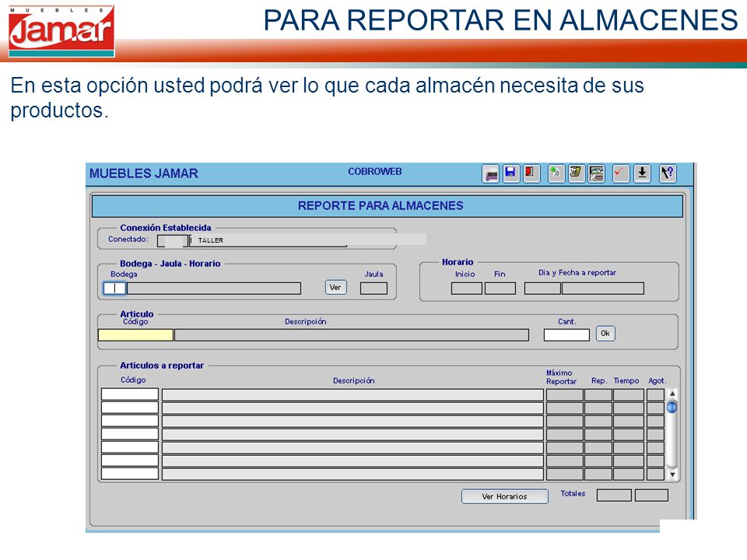Click the first row's Descripción cell in the list
This screenshot has height=560, width=747.
(352, 394)
